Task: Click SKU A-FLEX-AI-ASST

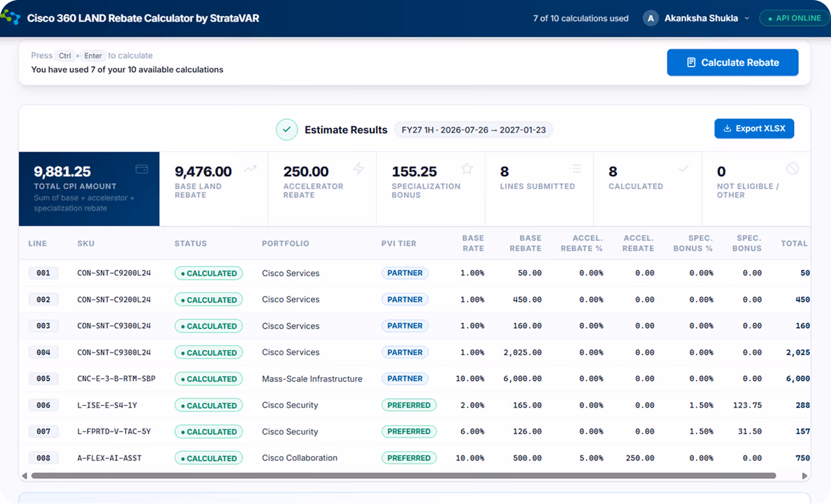Action: [109, 458]
